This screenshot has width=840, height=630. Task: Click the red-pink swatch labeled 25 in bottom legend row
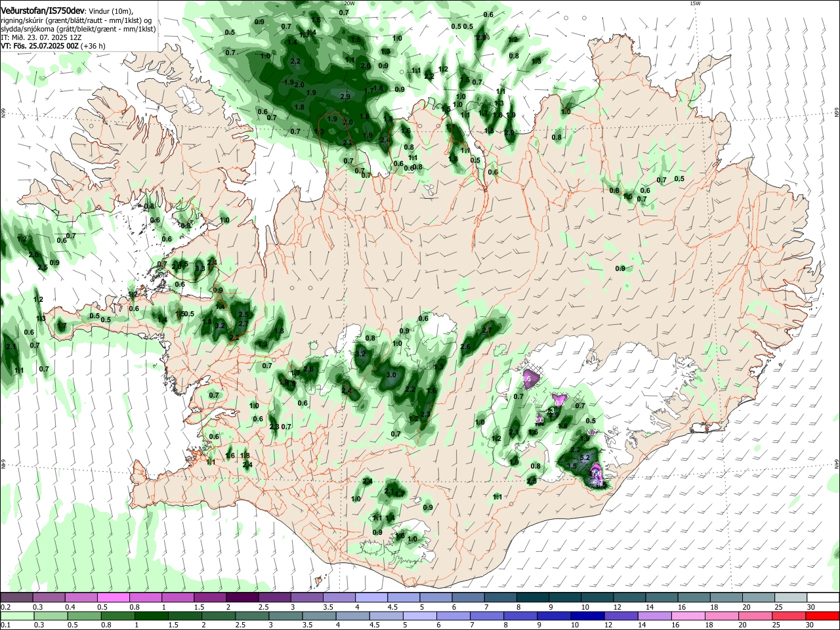[x=788, y=616]
